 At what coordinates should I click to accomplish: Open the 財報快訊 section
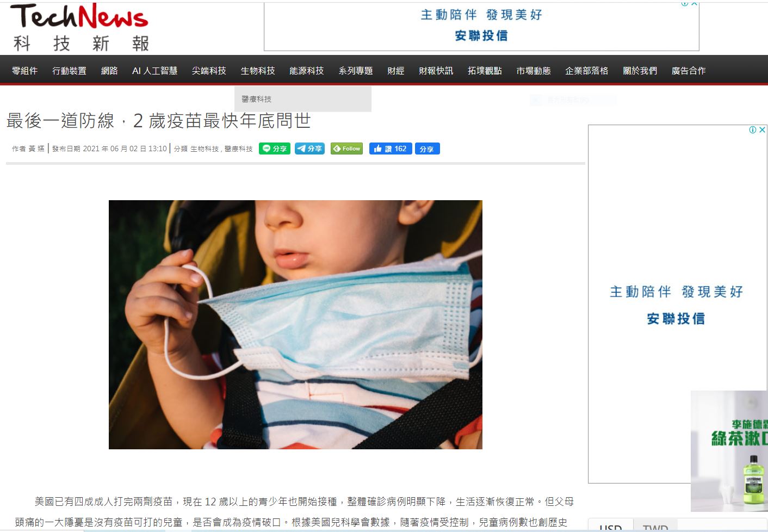pos(436,71)
